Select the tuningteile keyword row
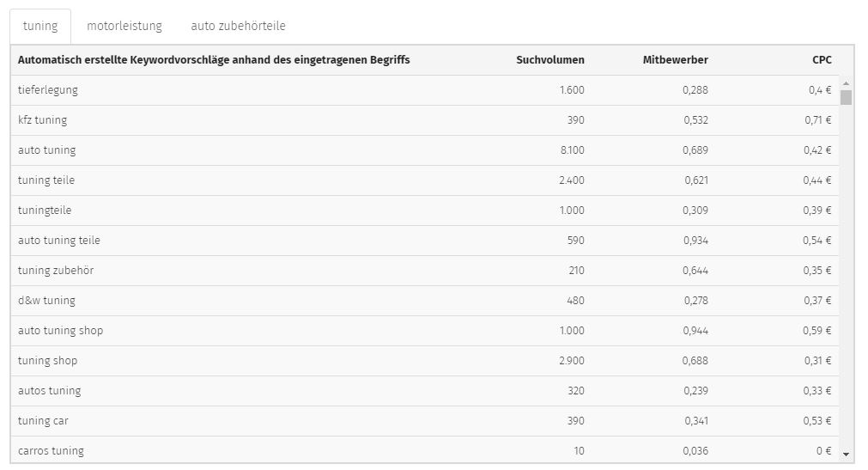Image resolution: width=868 pixels, height=470 pixels. pos(425,210)
